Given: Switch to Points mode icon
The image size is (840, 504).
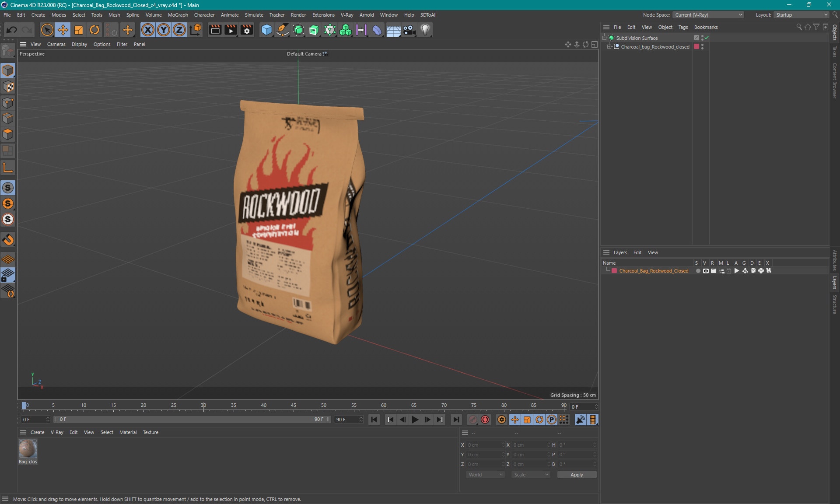Looking at the screenshot, I should coord(8,103).
